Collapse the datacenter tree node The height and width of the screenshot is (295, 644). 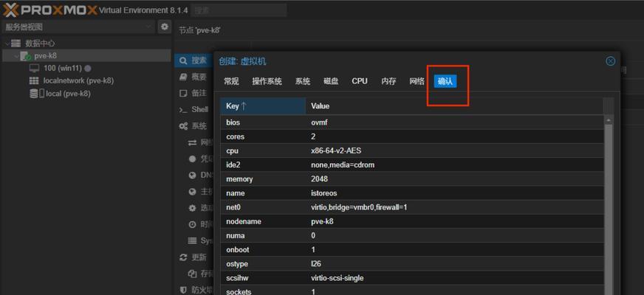point(7,43)
